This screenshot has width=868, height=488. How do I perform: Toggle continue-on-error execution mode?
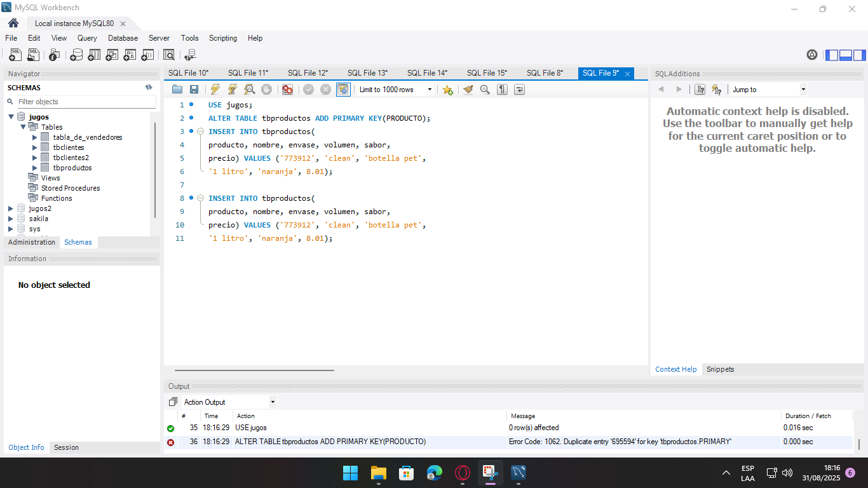(288, 90)
